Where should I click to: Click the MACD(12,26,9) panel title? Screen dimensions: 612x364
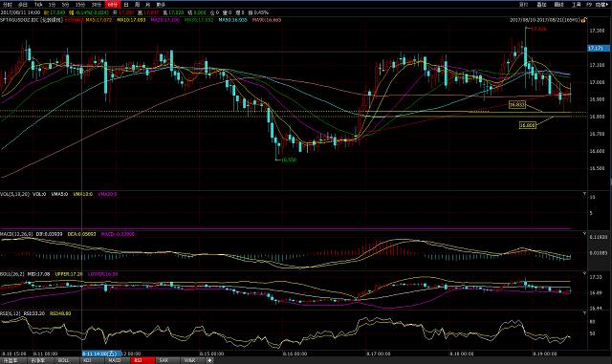pos(16,234)
